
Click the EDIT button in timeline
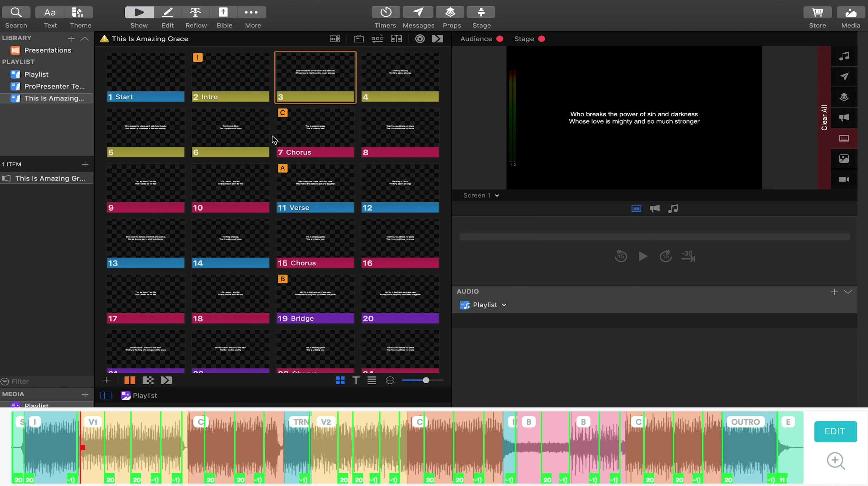(835, 431)
